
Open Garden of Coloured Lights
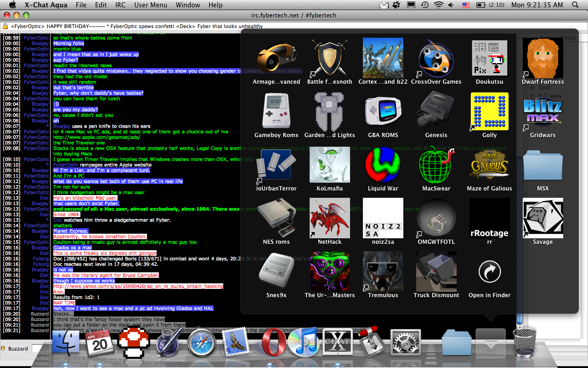[330, 111]
